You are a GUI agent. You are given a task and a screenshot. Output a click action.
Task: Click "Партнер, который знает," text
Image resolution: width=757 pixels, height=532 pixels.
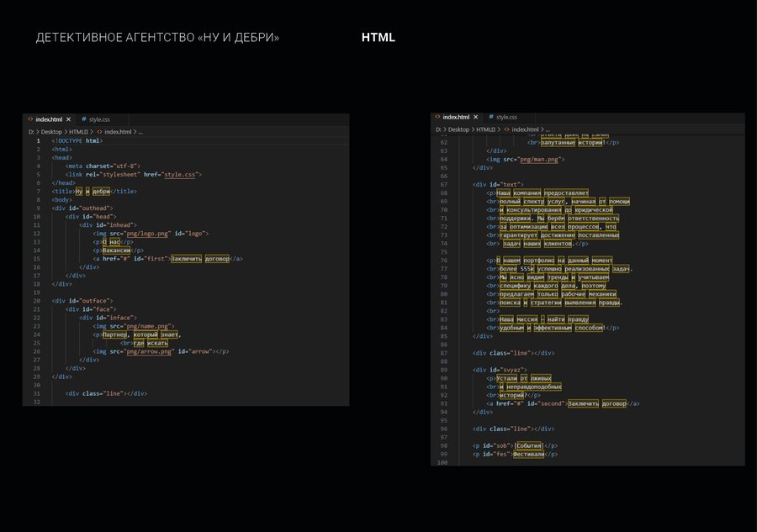pos(142,334)
